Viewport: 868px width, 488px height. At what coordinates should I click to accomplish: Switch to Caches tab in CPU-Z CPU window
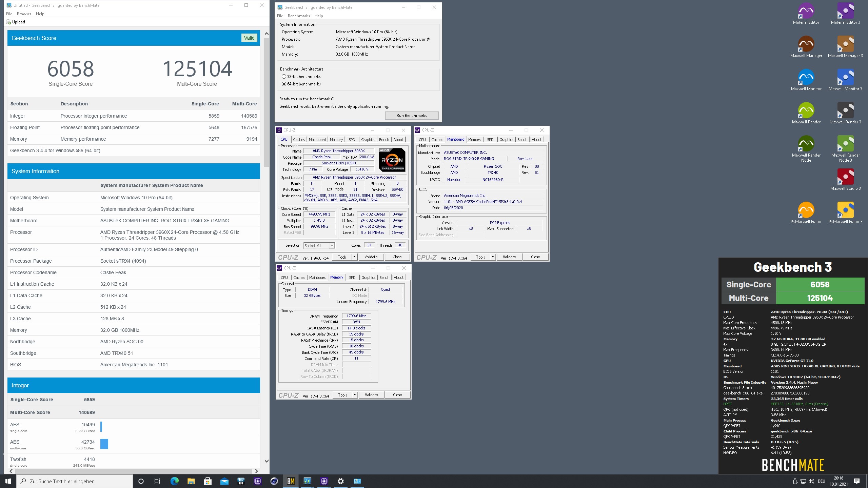click(x=299, y=140)
